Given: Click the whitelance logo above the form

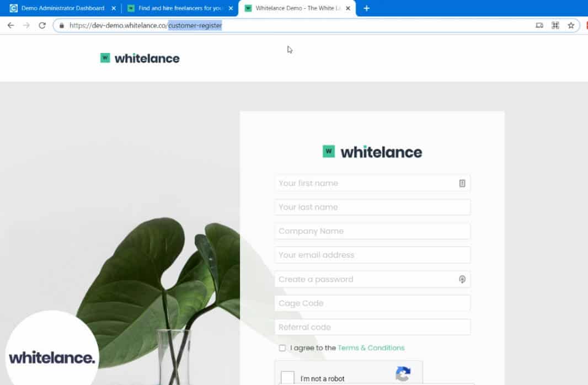Looking at the screenshot, I should (372, 152).
